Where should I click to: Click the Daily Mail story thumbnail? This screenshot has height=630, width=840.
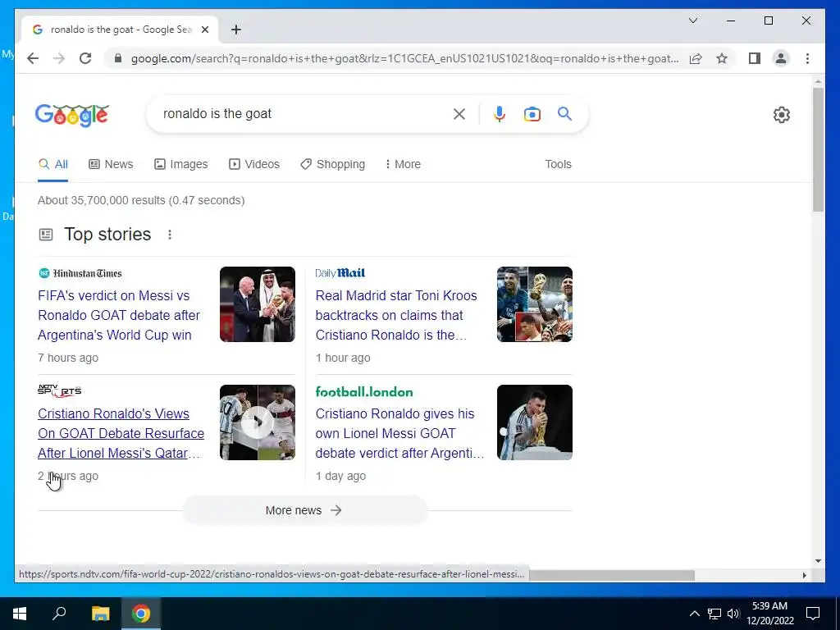[535, 304]
